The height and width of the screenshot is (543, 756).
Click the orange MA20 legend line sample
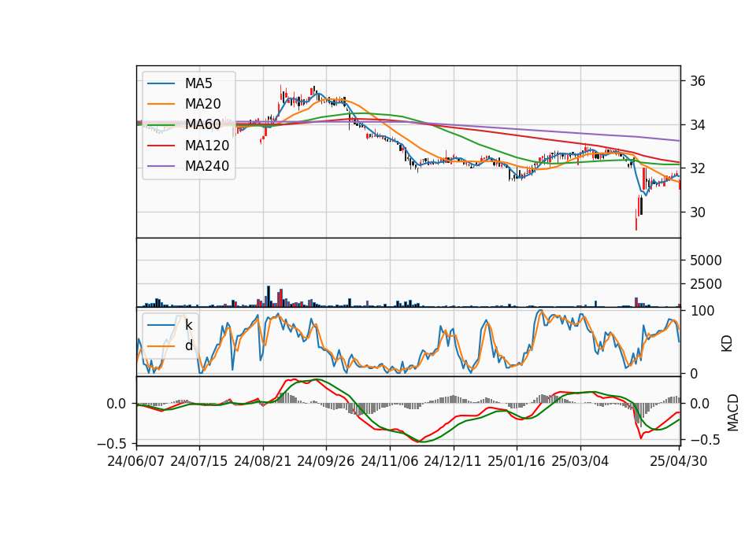click(161, 104)
